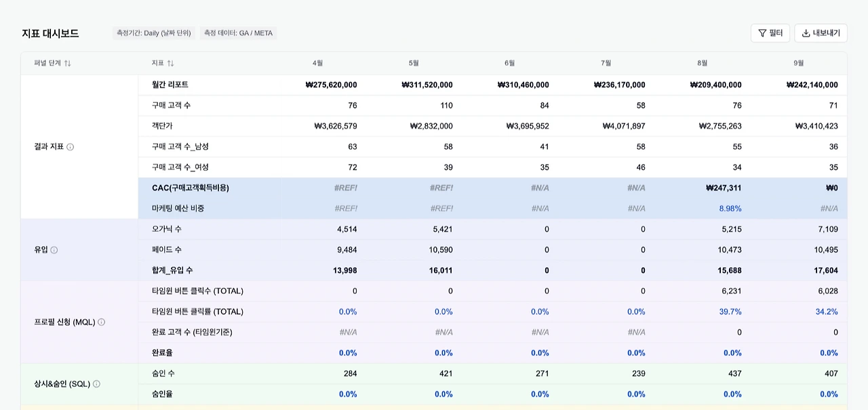Click the 39.7% 클릭률 value for 8월
This screenshot has width=868, height=410.
[x=730, y=312]
